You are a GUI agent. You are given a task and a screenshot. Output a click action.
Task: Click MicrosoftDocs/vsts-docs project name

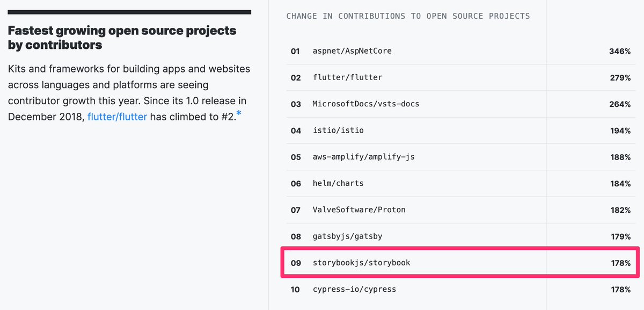365,104
